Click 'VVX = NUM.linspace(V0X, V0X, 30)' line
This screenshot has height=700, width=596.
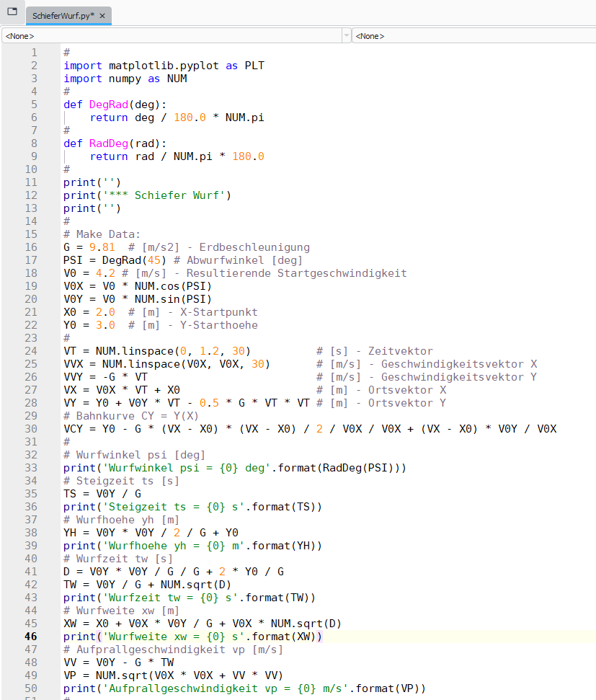pos(166,364)
